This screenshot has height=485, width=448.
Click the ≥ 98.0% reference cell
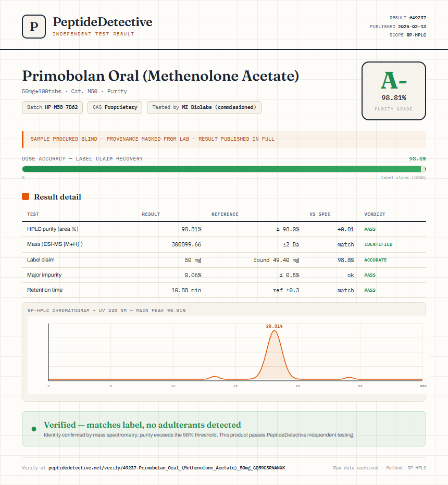288,229
